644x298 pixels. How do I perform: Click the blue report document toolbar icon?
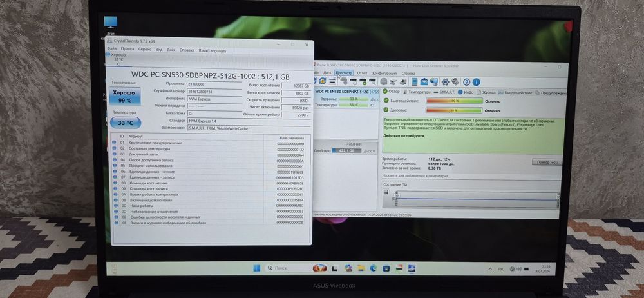[414, 81]
